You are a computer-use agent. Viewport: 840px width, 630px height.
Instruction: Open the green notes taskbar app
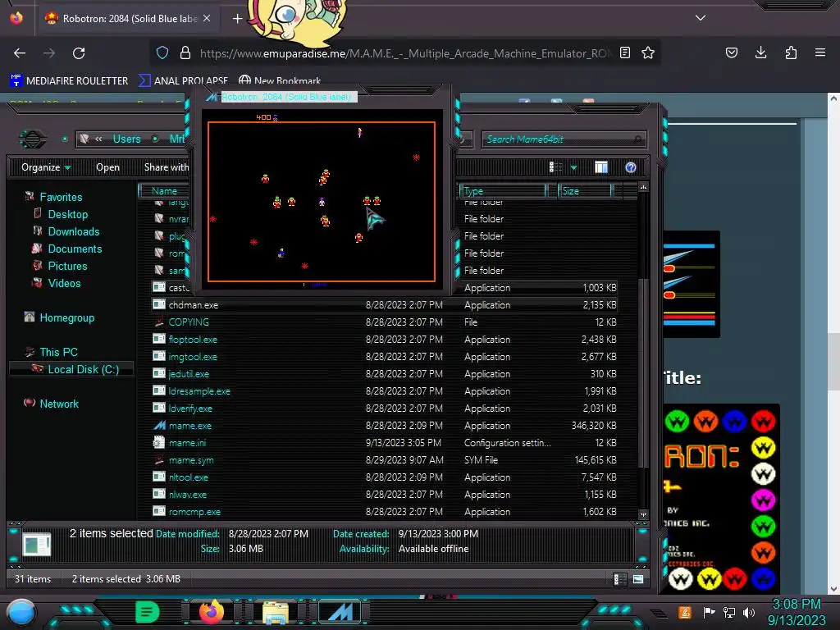coord(148,612)
